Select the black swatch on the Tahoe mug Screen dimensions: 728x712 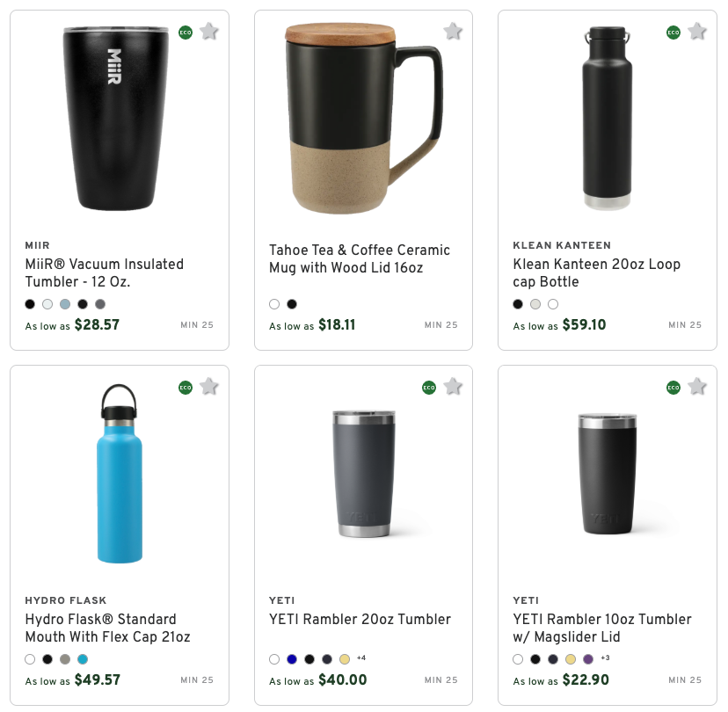coord(292,304)
